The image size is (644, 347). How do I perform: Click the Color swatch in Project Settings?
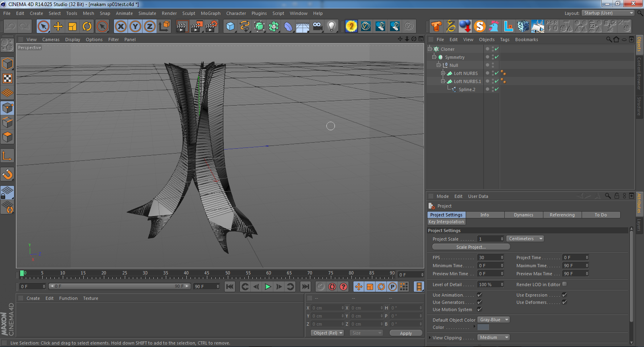[x=483, y=328]
